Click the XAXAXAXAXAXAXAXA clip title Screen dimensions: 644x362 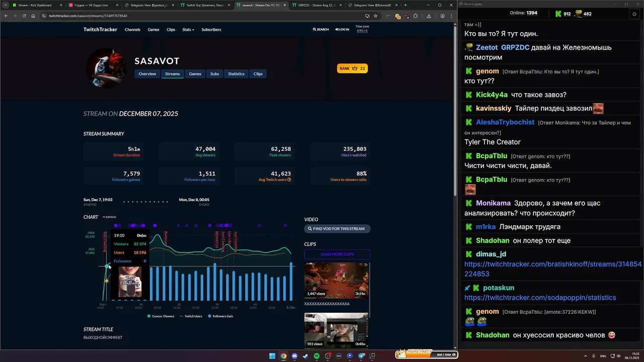click(x=327, y=304)
